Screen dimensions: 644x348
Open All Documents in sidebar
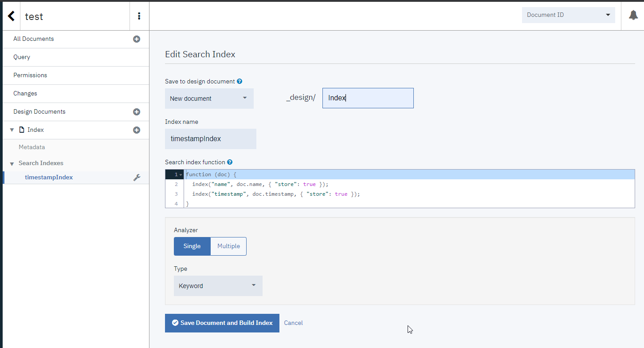34,39
